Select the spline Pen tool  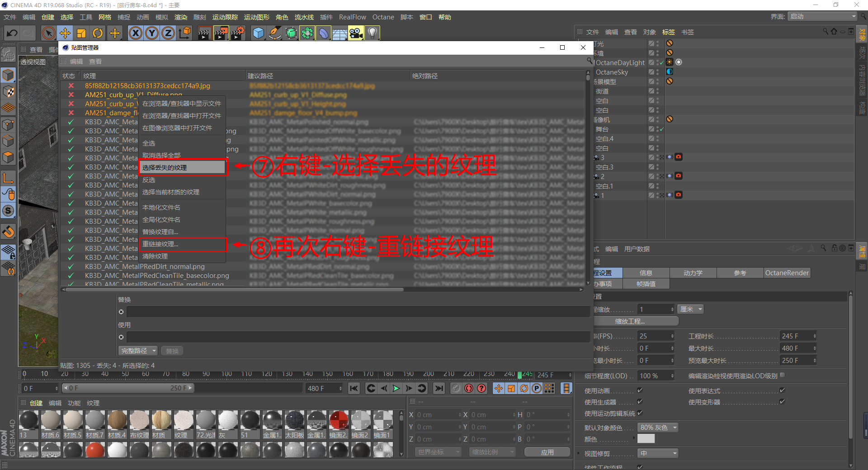pos(274,33)
